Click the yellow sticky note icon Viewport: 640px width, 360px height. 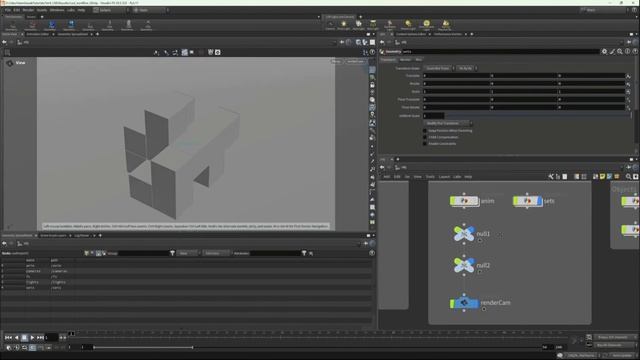602,177
